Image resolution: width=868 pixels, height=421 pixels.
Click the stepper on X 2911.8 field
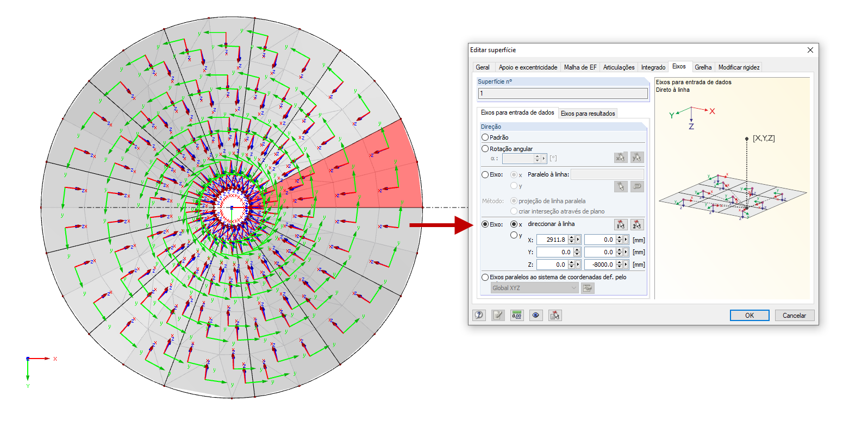click(x=571, y=240)
